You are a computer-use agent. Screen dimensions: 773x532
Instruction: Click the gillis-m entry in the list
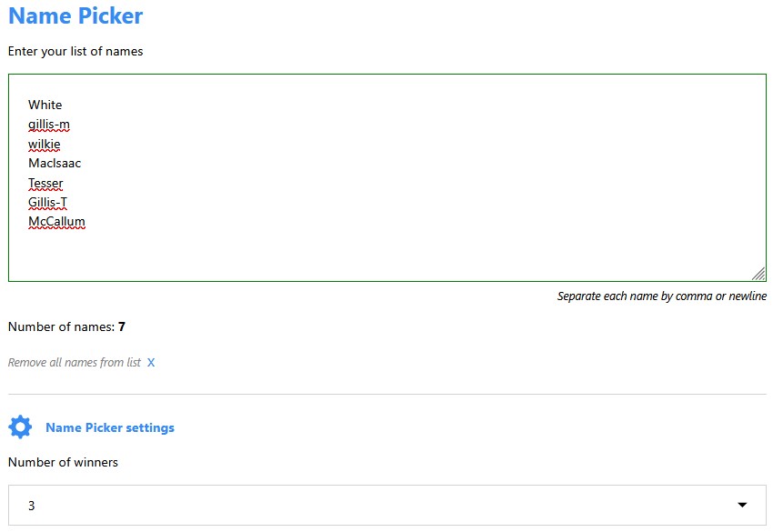pyautogui.click(x=49, y=125)
